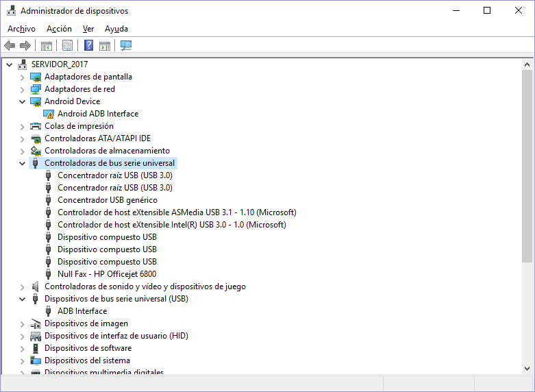Click the Scan for hardware changes icon
This screenshot has height=392, width=535.
click(126, 45)
